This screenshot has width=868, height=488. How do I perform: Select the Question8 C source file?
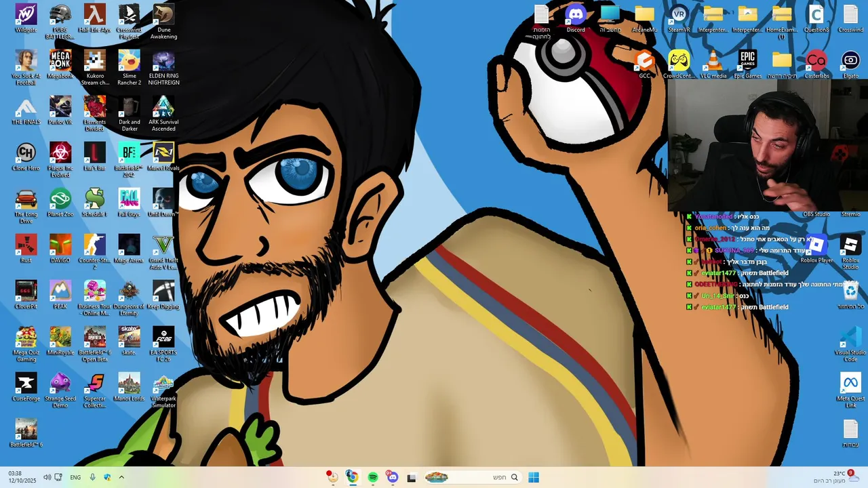(x=816, y=18)
